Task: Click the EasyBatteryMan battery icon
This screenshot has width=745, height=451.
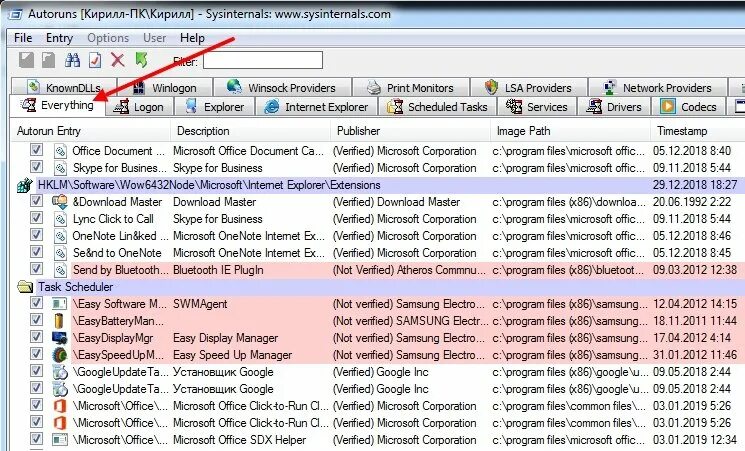Action: [59, 321]
